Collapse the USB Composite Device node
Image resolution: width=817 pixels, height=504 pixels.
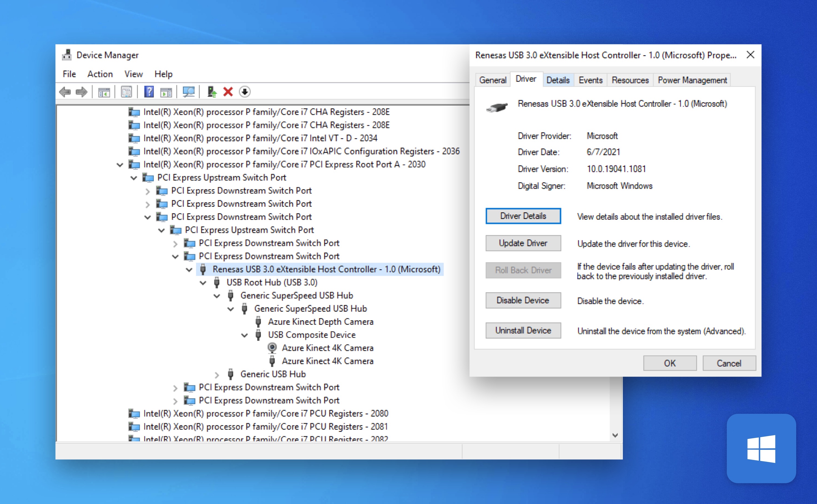pos(245,335)
